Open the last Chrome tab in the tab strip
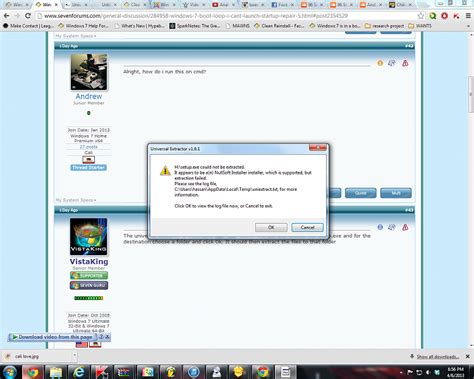The image size is (474, 379). click(x=401, y=5)
